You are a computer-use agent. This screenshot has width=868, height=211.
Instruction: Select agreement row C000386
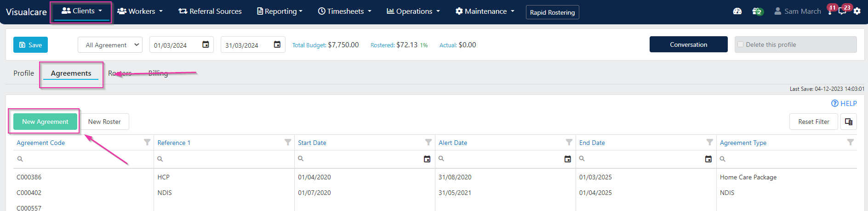435,177
